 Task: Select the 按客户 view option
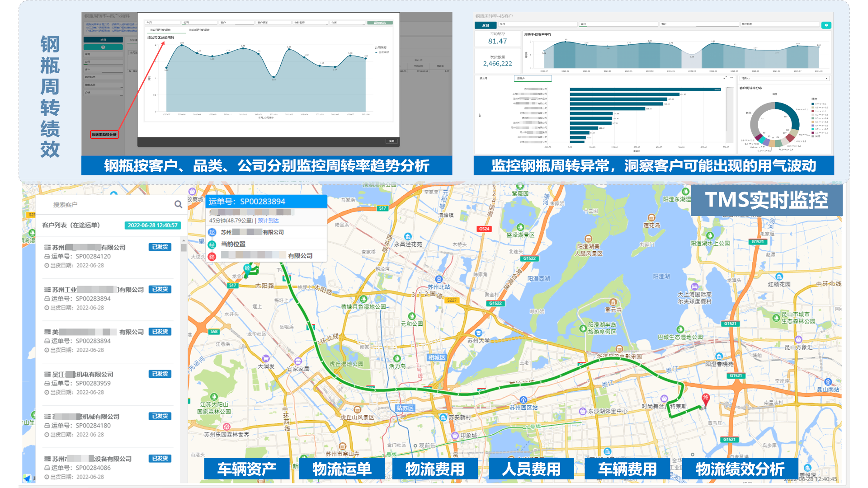coord(533,78)
